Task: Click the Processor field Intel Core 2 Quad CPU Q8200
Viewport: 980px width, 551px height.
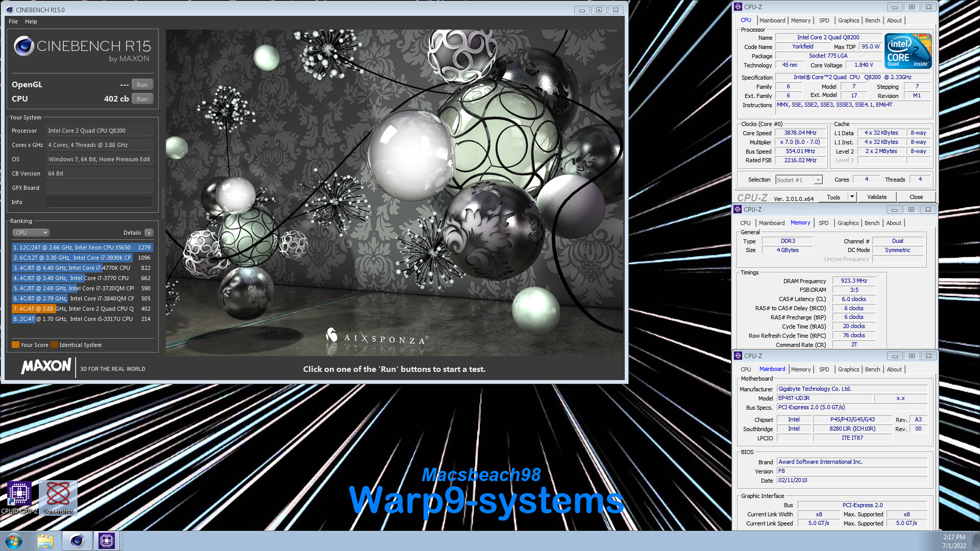Action: tap(100, 131)
